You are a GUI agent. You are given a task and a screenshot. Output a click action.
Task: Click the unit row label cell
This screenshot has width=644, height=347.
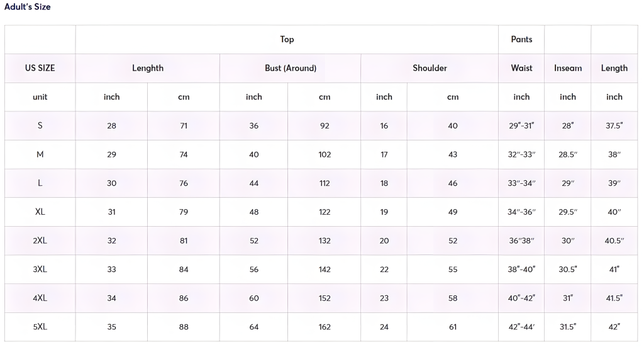pos(40,97)
